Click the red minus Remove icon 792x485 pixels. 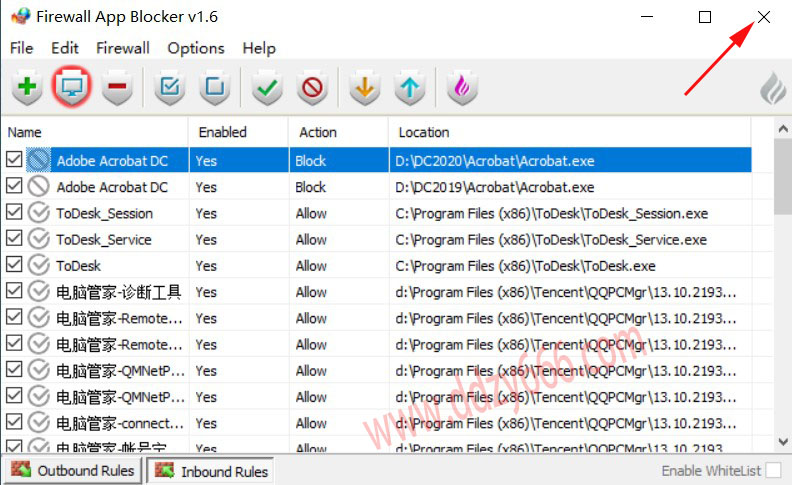117,87
